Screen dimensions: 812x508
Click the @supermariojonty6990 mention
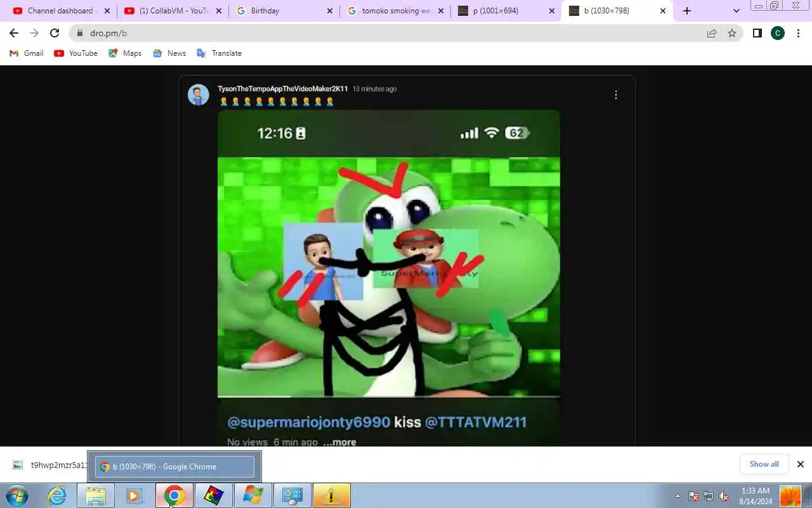[309, 422]
